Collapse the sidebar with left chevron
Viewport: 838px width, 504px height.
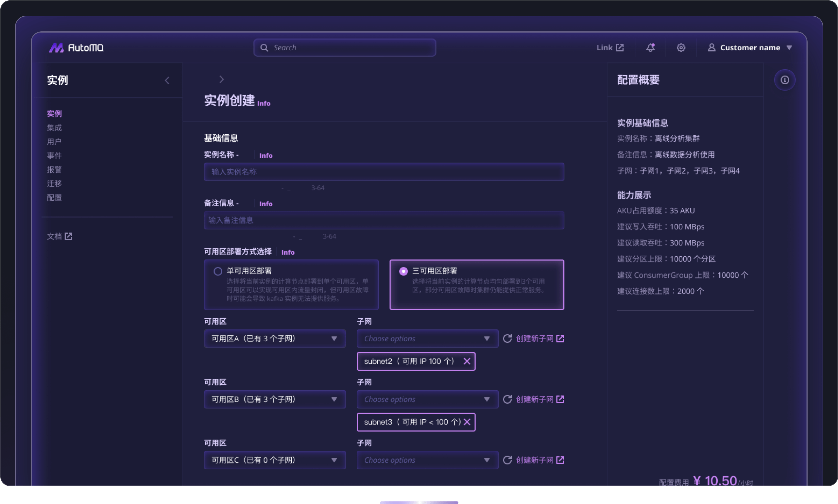[x=167, y=80]
